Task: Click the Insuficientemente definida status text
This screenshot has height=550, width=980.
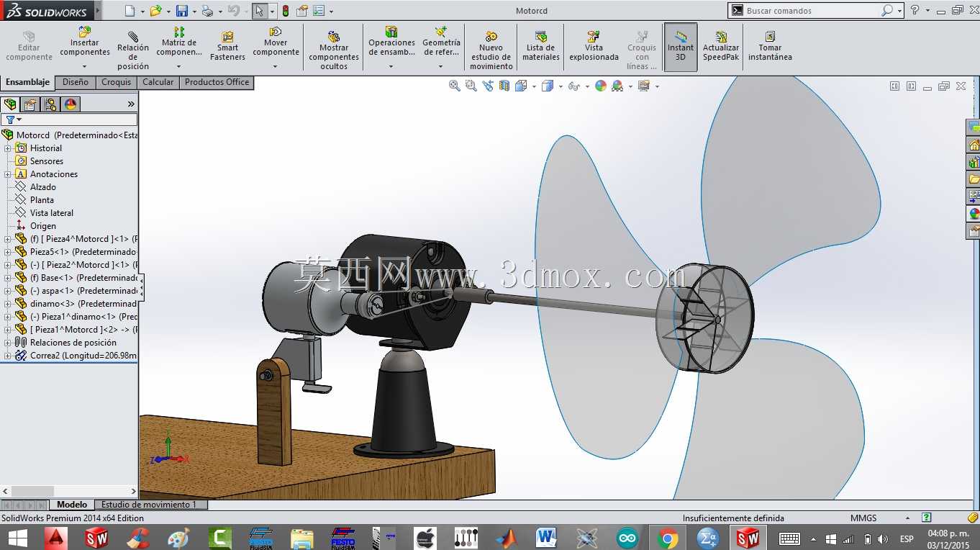Action: (733, 518)
